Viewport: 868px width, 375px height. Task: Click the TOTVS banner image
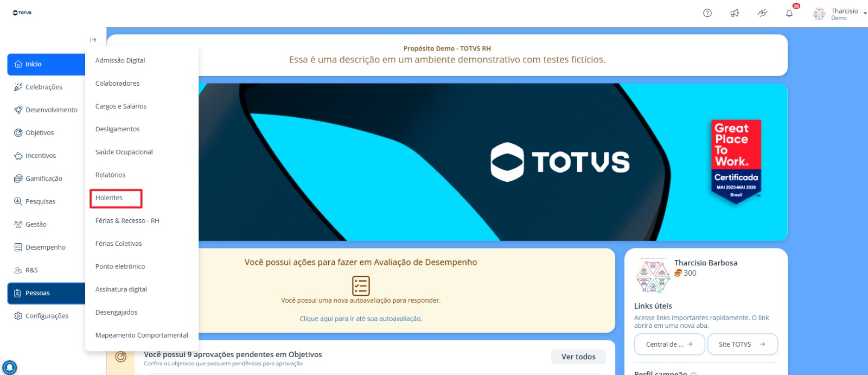[x=447, y=162]
